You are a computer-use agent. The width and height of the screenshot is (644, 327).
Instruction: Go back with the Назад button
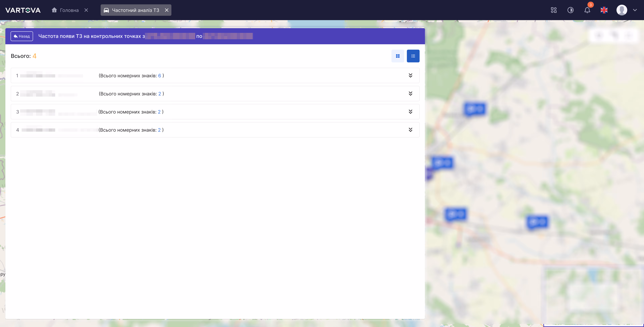click(22, 36)
